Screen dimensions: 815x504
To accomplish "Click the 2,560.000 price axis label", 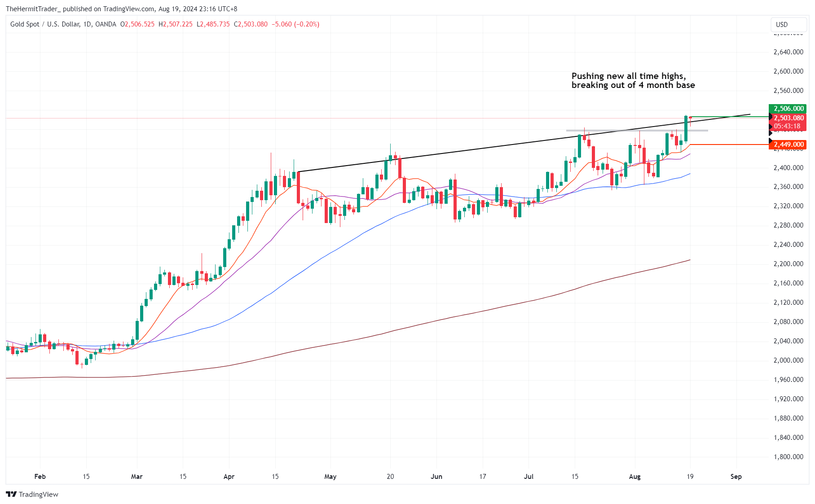I will pyautogui.click(x=789, y=91).
